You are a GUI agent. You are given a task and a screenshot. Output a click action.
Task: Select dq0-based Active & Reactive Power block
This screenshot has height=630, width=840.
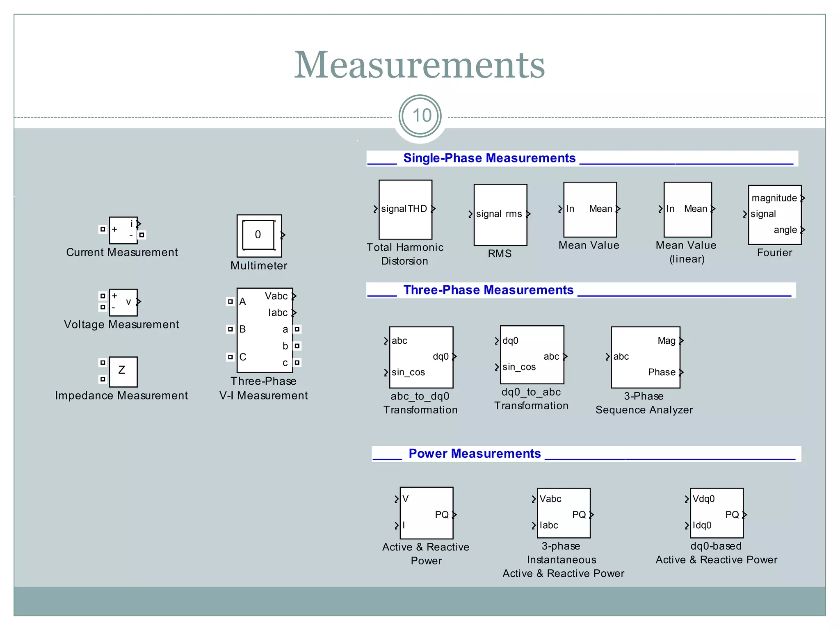click(x=716, y=513)
